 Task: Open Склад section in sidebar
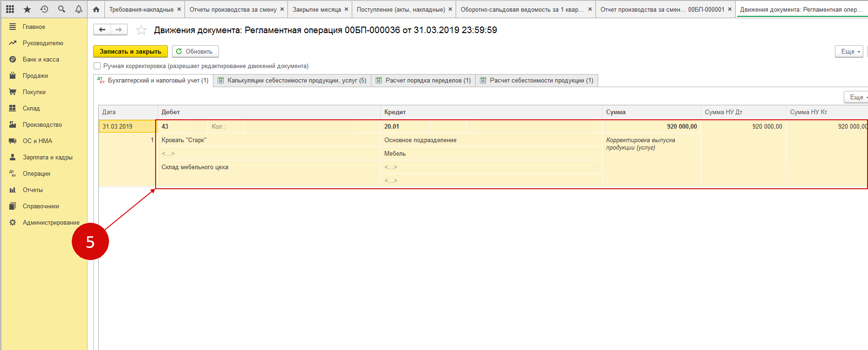pyautogui.click(x=31, y=108)
